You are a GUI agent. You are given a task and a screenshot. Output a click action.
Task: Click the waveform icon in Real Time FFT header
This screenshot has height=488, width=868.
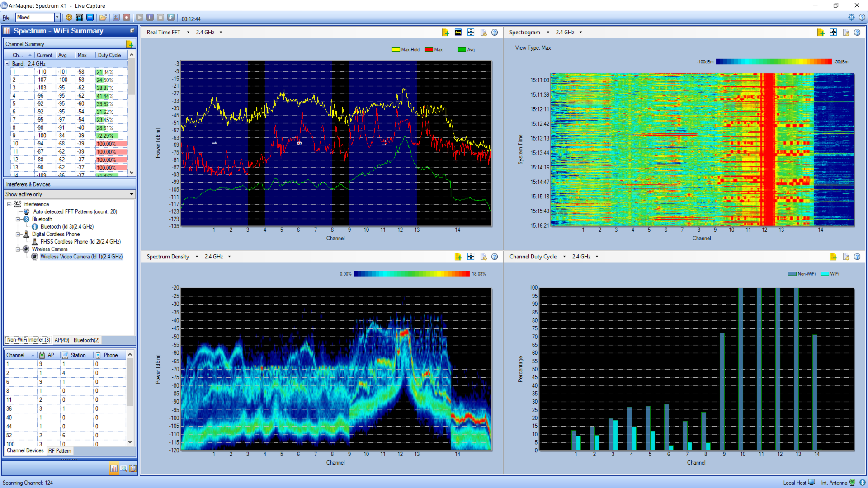point(458,33)
